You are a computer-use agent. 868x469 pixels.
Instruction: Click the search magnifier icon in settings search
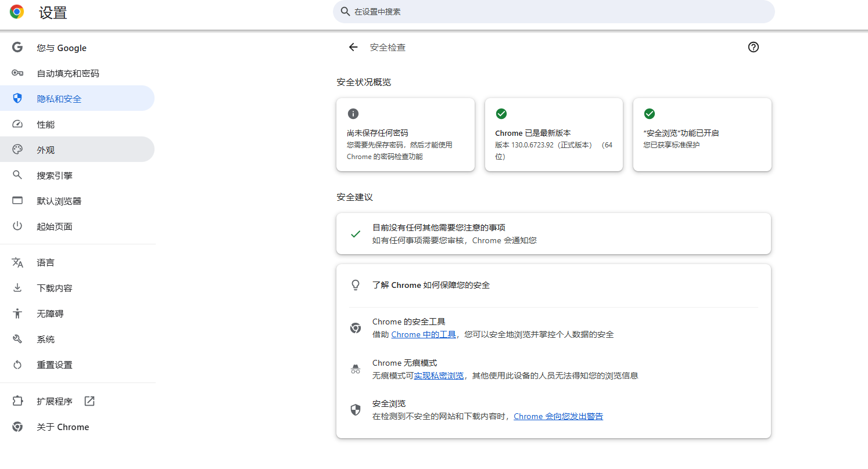pyautogui.click(x=345, y=12)
